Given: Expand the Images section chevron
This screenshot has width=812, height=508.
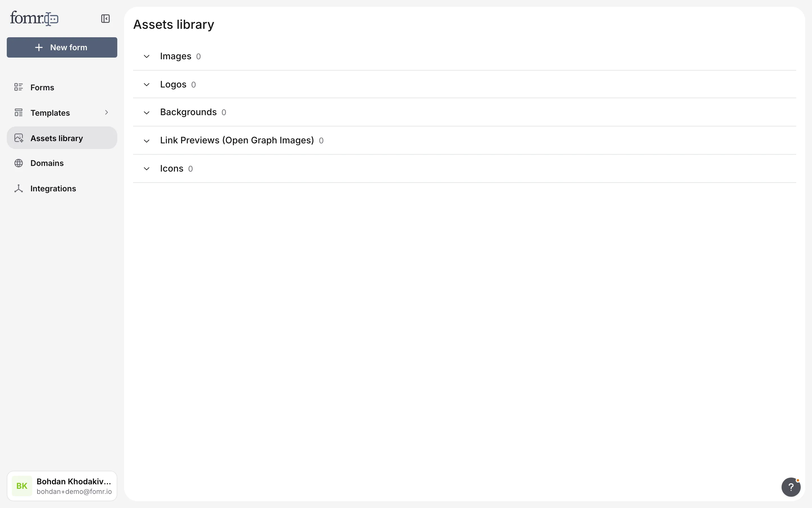Looking at the screenshot, I should 147,56.
